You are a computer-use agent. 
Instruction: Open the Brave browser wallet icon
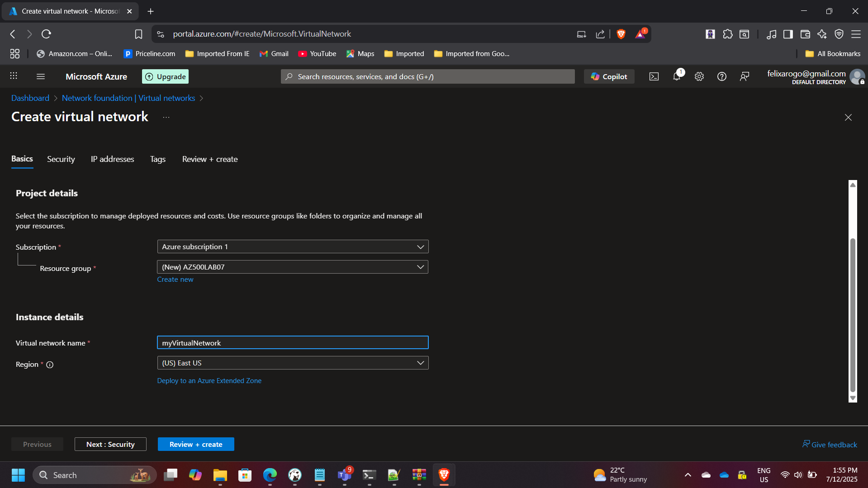805,34
